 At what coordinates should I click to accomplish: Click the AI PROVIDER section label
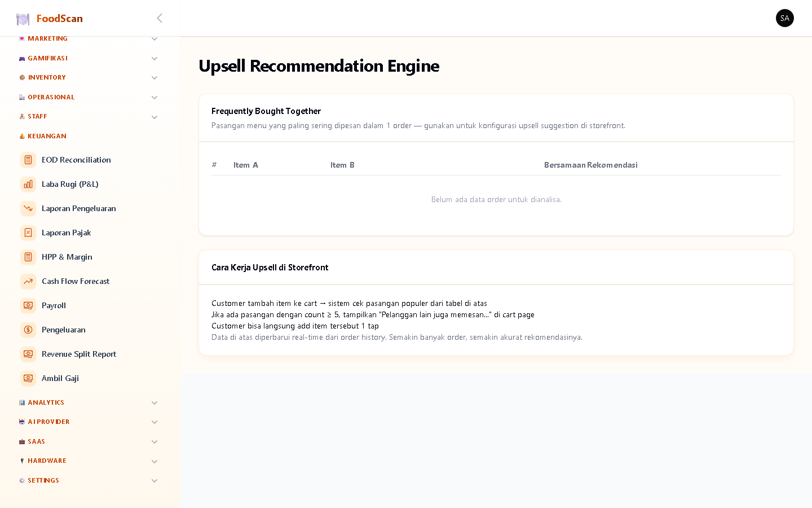tap(48, 422)
